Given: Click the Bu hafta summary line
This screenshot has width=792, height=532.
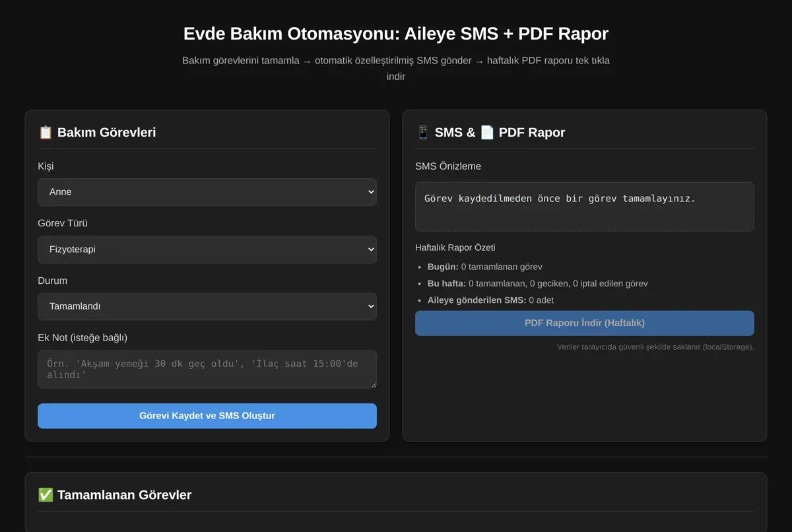Looking at the screenshot, I should tap(537, 283).
